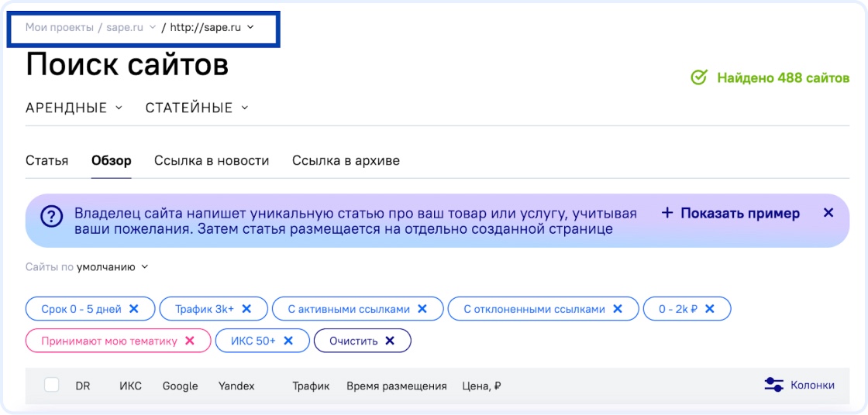Open the http://sape.ru breadcrumb dropdown
Image resolution: width=868 pixels, height=415 pixels.
pyautogui.click(x=212, y=27)
